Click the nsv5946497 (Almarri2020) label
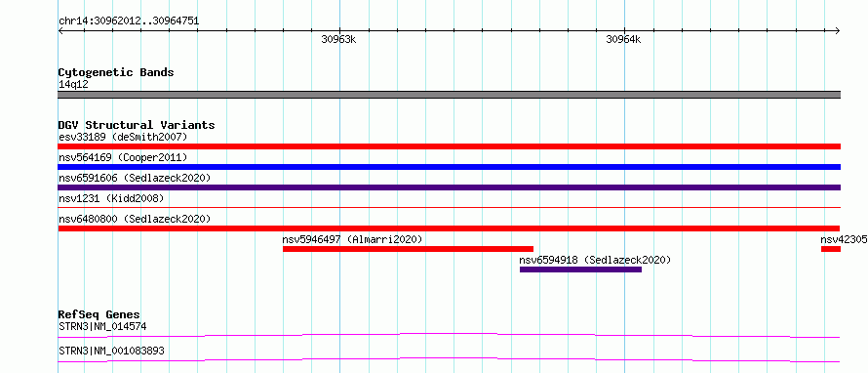 point(353,239)
